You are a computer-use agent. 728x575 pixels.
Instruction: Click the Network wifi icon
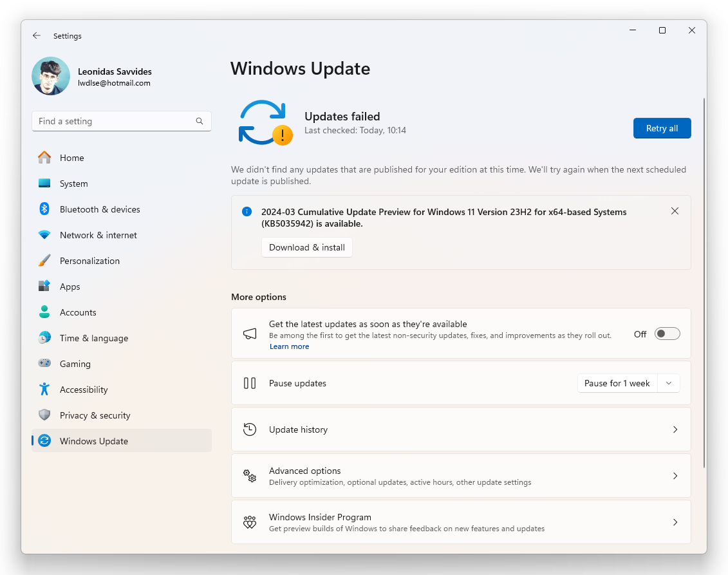coord(44,235)
